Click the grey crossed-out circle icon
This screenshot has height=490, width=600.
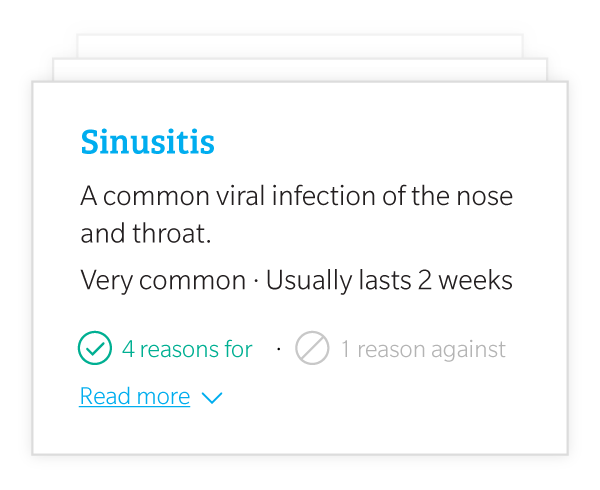[312, 348]
